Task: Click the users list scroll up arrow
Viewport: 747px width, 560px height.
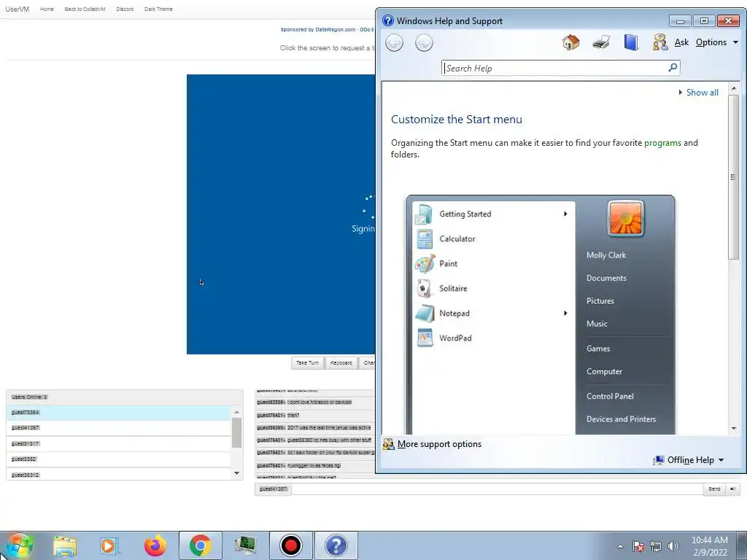Action: coord(237,411)
